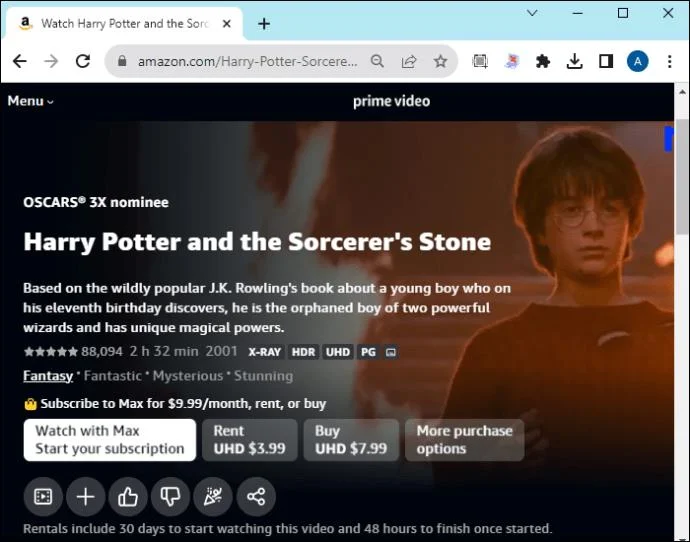This screenshot has width=690, height=542.
Task: Click the 2001 release year
Action: point(221,352)
